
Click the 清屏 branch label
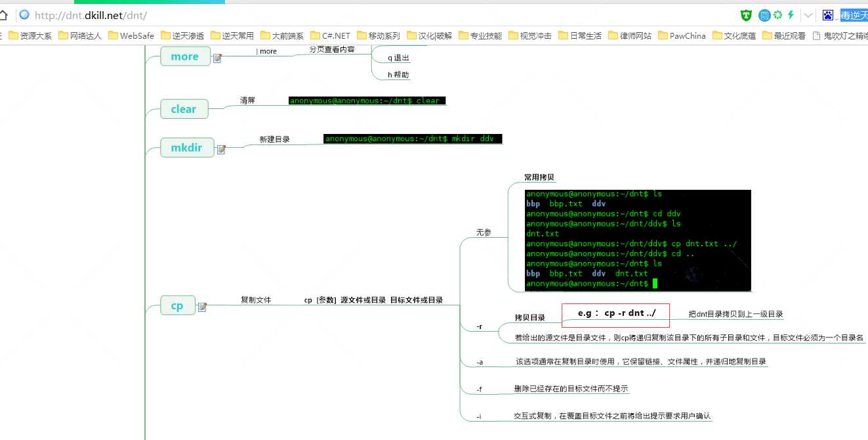pyautogui.click(x=247, y=100)
